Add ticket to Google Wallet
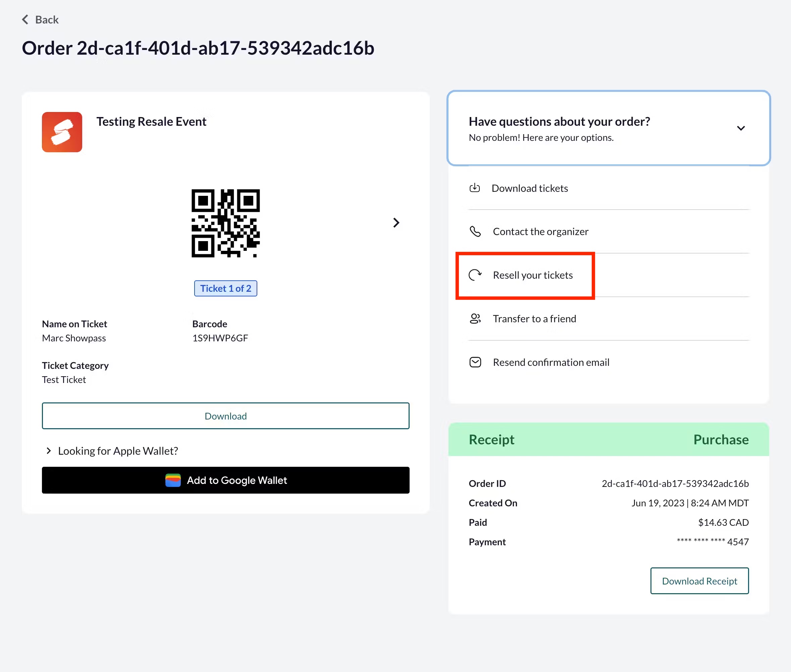This screenshot has height=672, width=791. 225,481
